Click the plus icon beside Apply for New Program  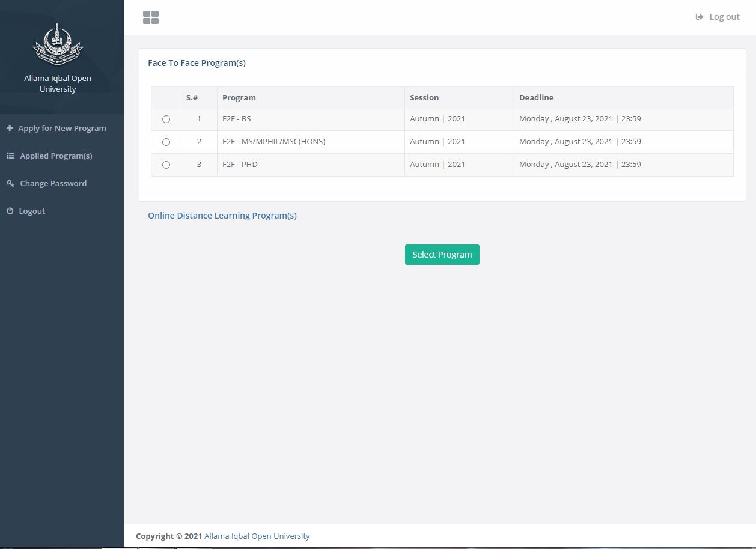[x=10, y=128]
